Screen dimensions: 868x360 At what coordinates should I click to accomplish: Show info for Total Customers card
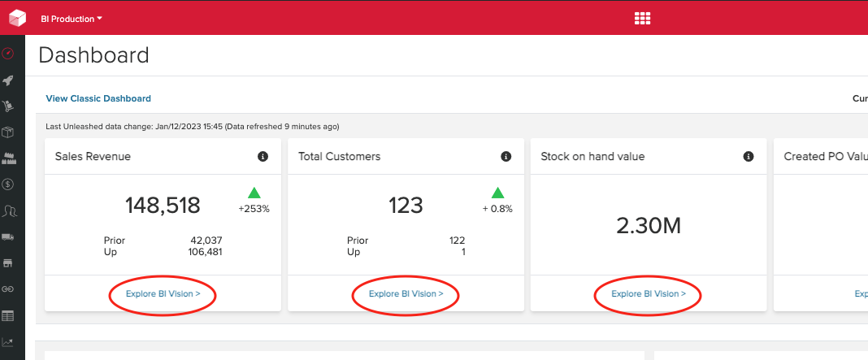[506, 157]
